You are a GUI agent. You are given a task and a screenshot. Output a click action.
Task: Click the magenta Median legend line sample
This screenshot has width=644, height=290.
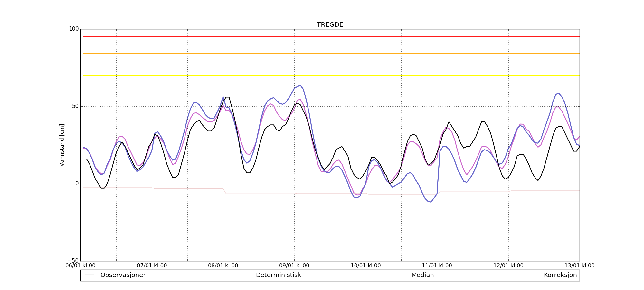click(x=400, y=275)
